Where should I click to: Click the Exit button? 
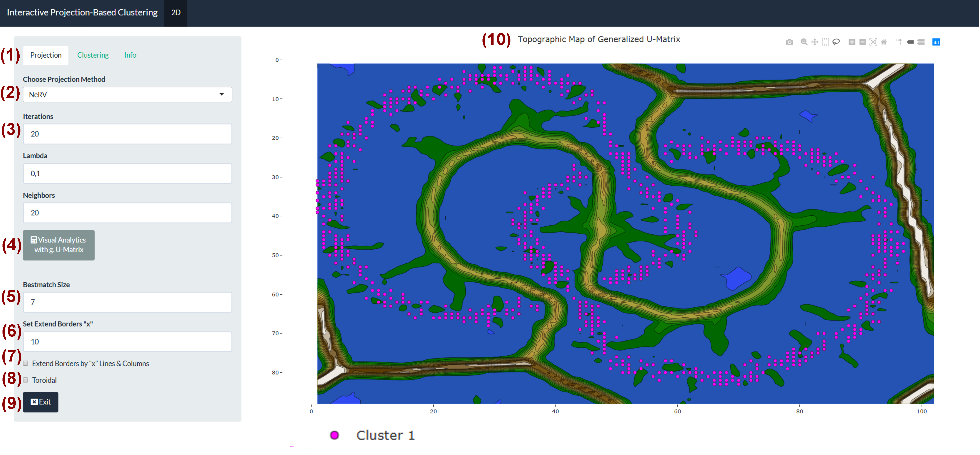click(x=41, y=402)
